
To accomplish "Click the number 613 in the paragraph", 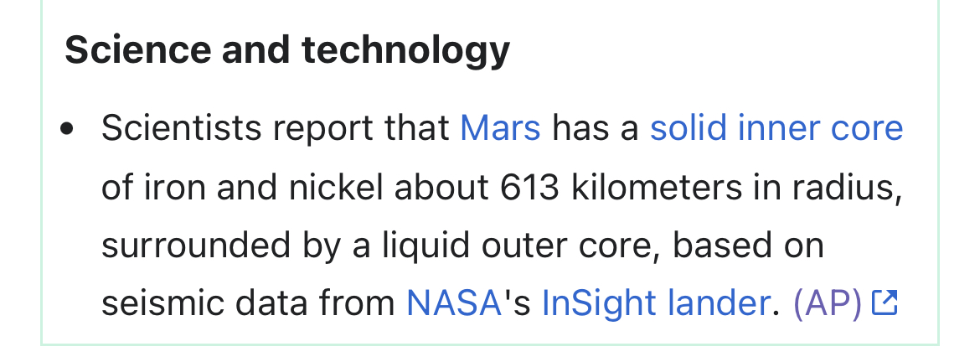I will (529, 186).
